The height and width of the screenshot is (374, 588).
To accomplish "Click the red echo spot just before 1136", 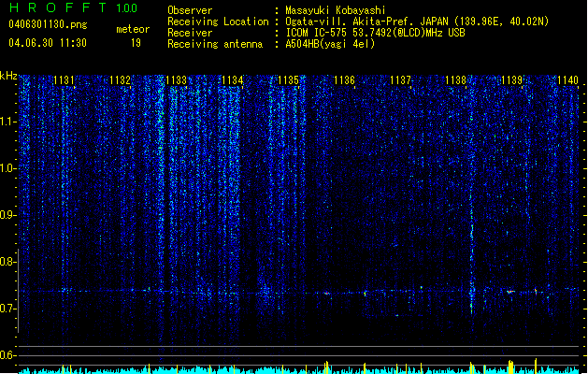I will (326, 293).
